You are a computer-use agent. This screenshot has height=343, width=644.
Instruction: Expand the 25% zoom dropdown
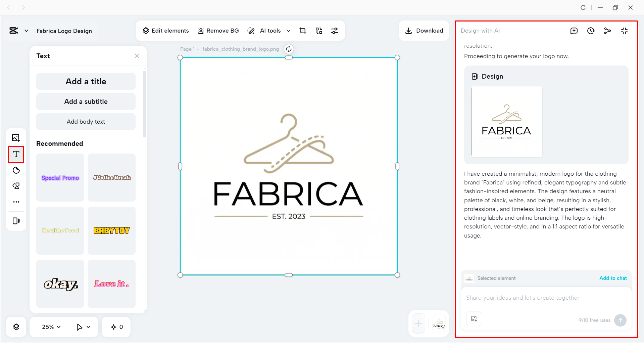coord(50,327)
